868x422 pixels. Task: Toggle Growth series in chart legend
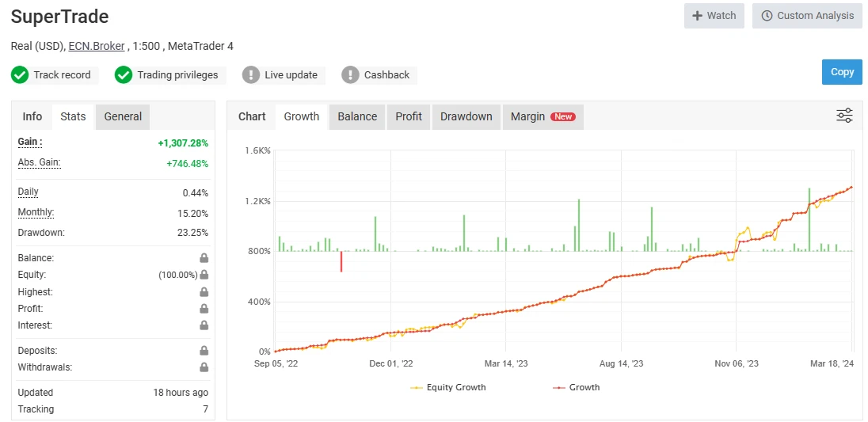click(x=576, y=388)
